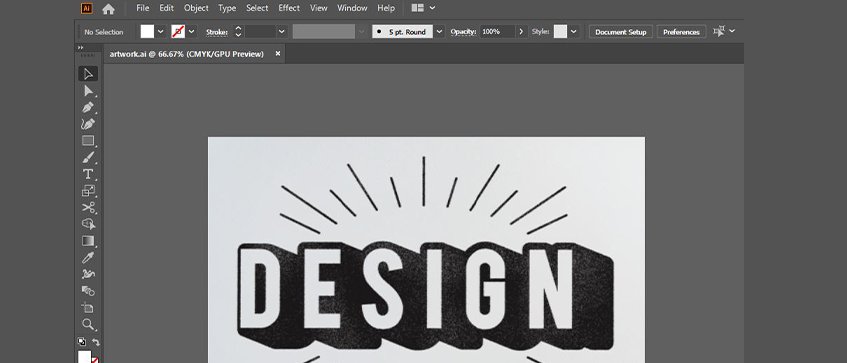The height and width of the screenshot is (363, 847).
Task: Open the Preferences button
Action: tap(681, 32)
